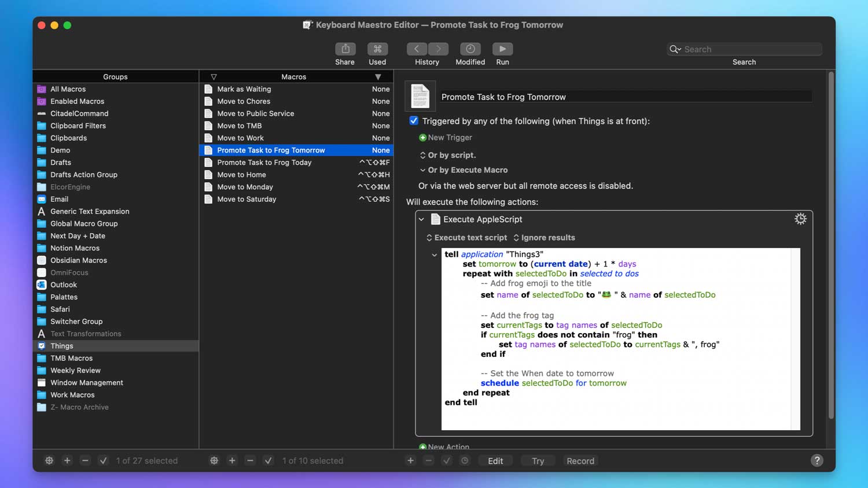Screen dimensions: 868x488
Task: Click the Used toolbar icon
Action: coord(377,49)
